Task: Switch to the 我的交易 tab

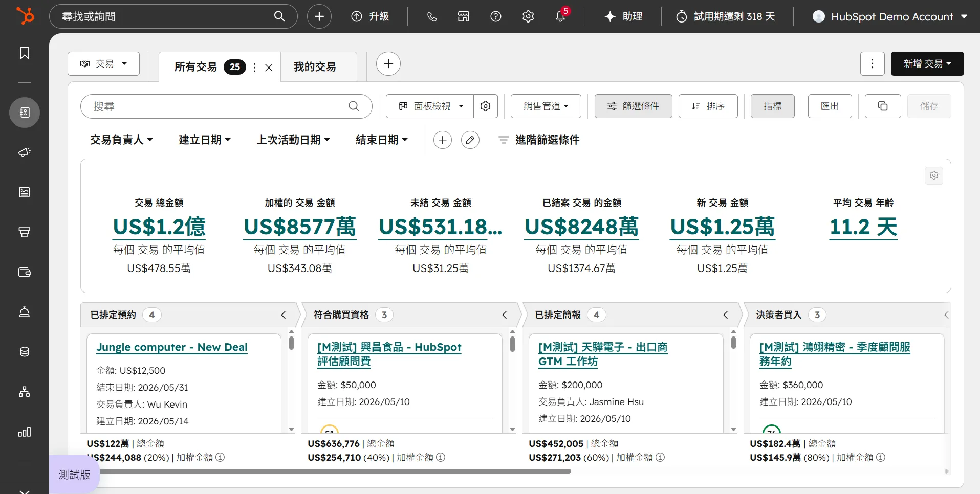Action: (315, 67)
